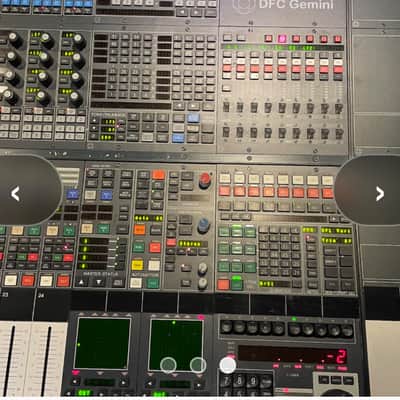Click the round white button beside the joystick screens
Viewport: 400px width, 400px height.
click(228, 365)
